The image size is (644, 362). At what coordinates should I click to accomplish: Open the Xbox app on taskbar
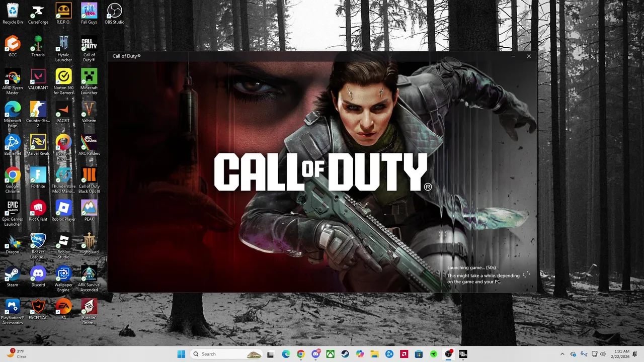[x=330, y=354]
